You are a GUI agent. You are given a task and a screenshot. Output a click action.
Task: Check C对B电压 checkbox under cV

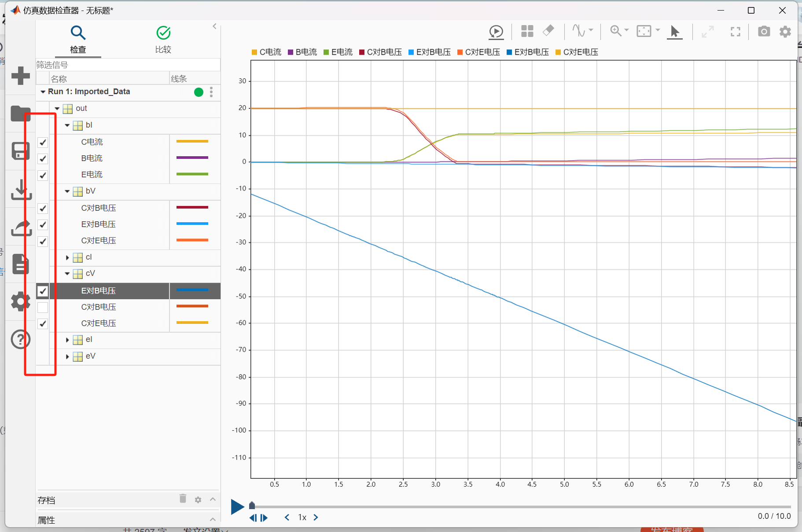[43, 307]
